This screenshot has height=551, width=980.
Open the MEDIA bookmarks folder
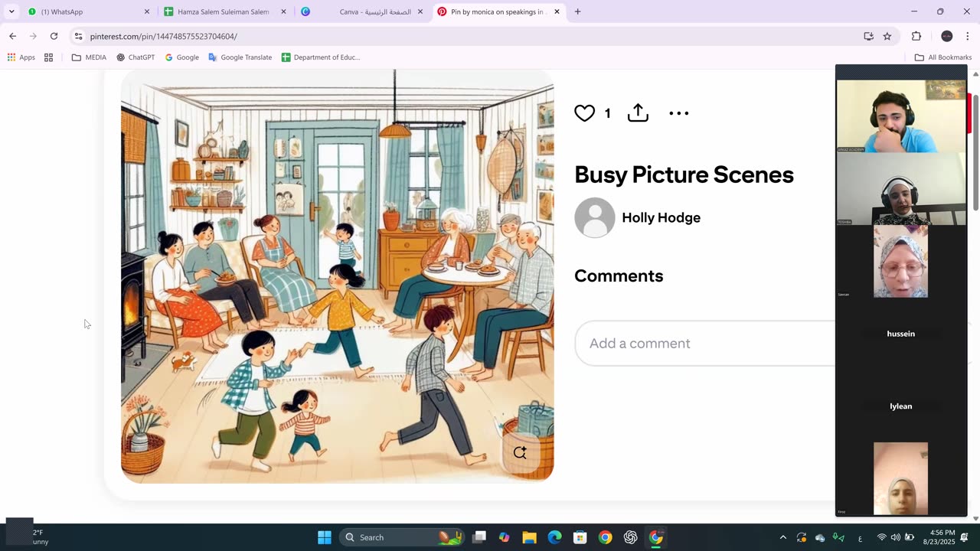tap(89, 57)
